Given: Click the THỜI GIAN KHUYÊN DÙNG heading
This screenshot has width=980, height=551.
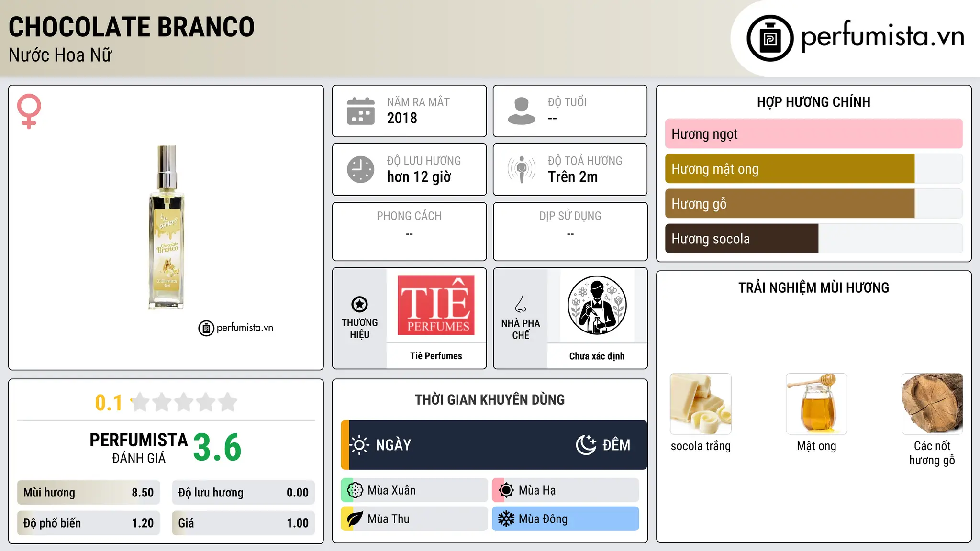Looking at the screenshot, I should pyautogui.click(x=490, y=400).
